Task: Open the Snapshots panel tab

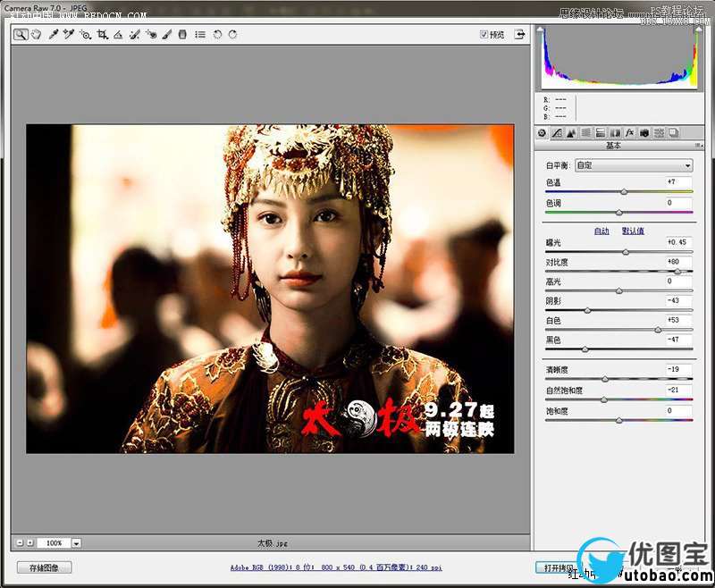Action: point(674,132)
